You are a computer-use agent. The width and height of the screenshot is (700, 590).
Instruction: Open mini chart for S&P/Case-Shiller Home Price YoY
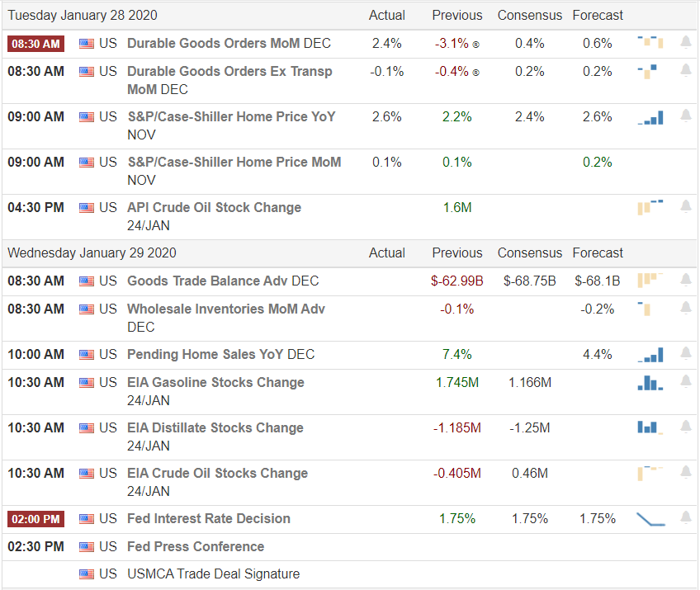650,118
